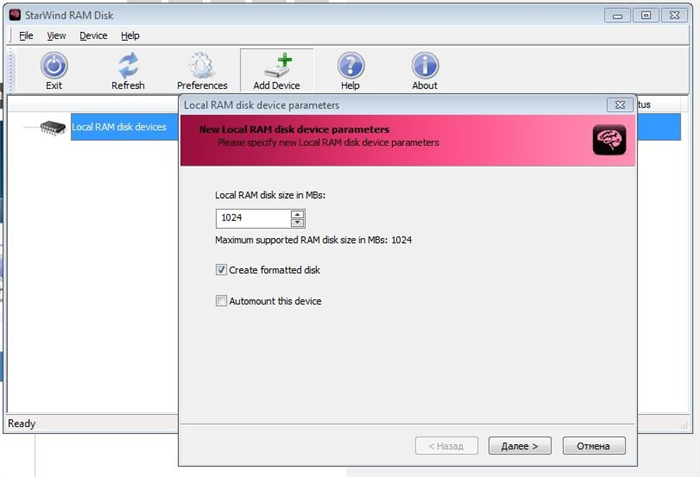Viewport: 700px width, 477px height.
Task: Decrease RAM disk size with down arrow
Action: pyautogui.click(x=297, y=222)
